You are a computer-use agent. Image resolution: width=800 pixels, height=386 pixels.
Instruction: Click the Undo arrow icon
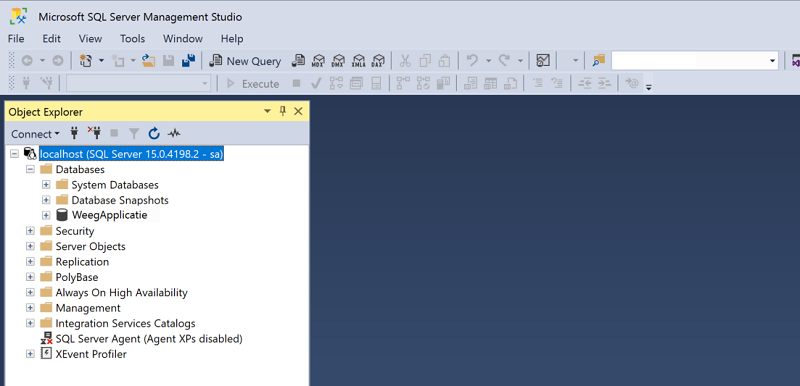472,61
